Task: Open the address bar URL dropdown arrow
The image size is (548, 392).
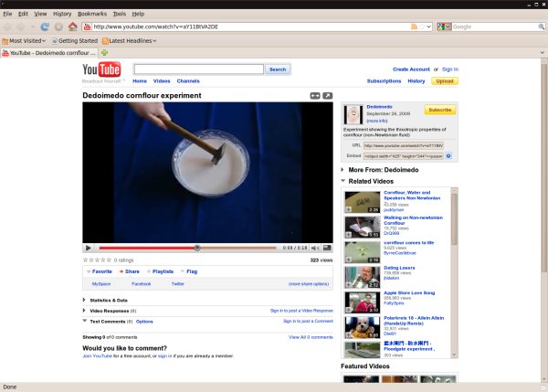Action: [x=429, y=26]
